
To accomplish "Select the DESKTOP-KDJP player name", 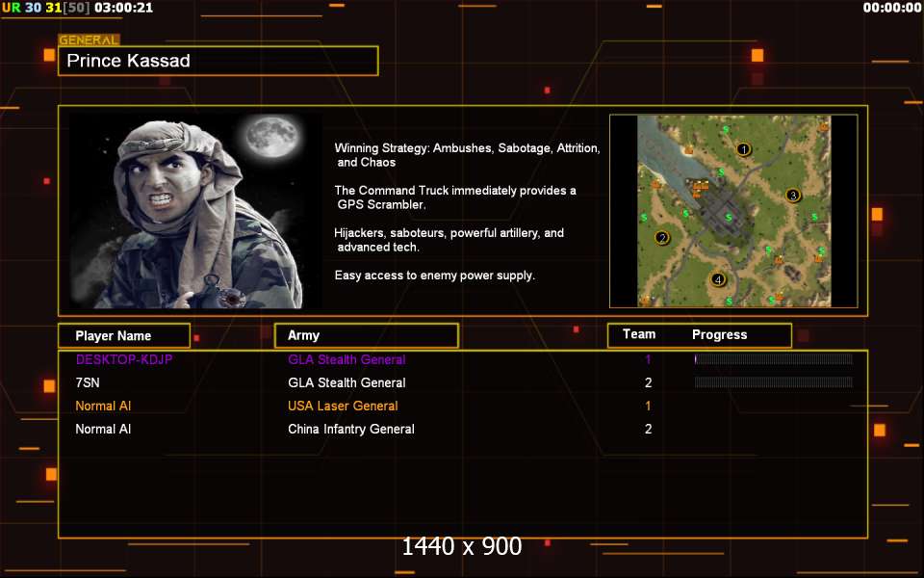I will (x=124, y=359).
